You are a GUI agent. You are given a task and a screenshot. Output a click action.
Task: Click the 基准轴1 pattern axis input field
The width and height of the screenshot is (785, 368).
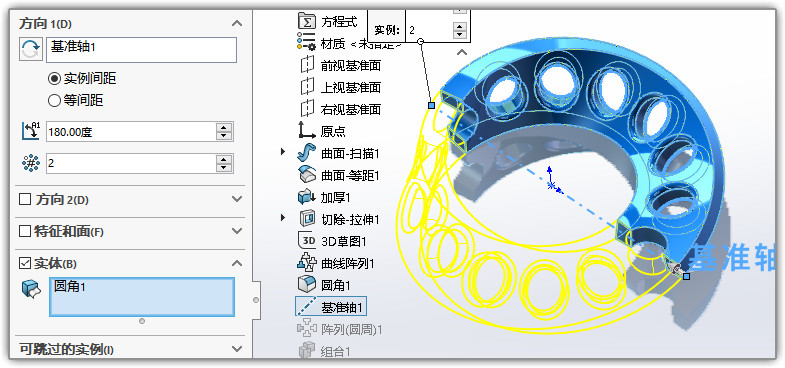click(141, 50)
